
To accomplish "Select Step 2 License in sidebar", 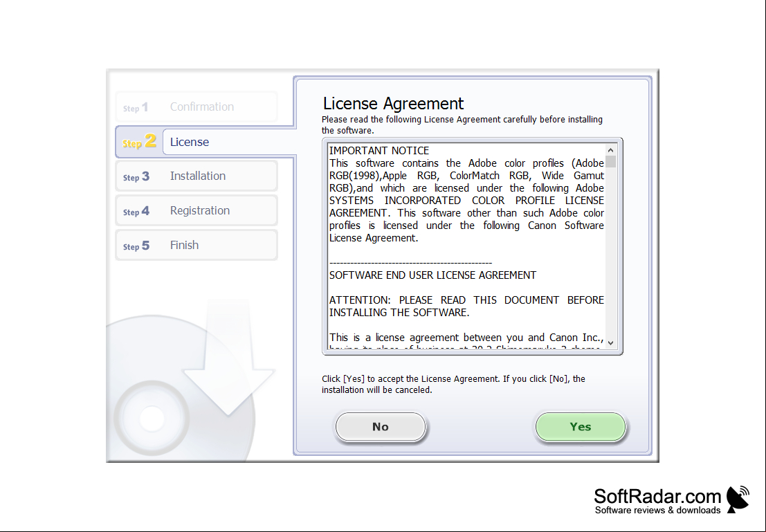I will 206,142.
